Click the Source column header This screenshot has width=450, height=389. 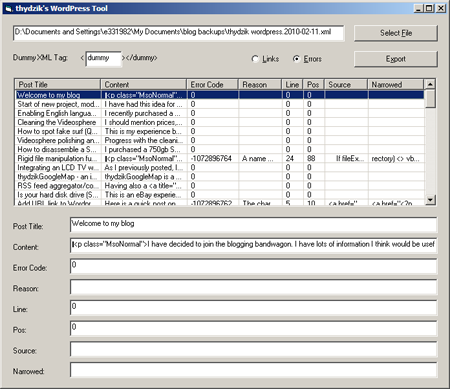tap(346, 84)
